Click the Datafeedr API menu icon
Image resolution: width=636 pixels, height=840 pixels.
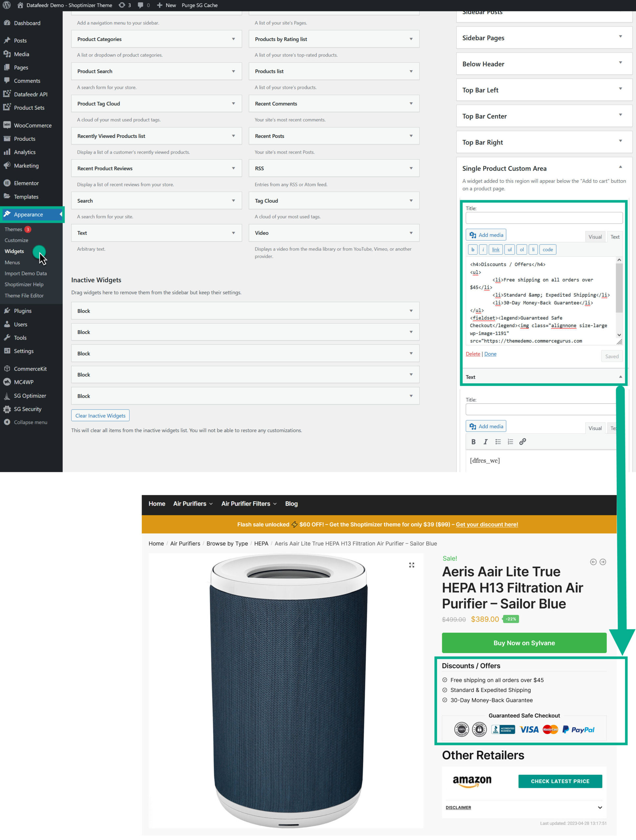7,94
